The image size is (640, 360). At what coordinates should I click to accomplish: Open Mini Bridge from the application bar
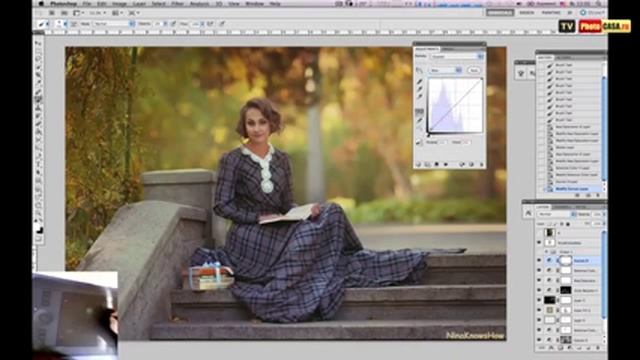(x=64, y=13)
